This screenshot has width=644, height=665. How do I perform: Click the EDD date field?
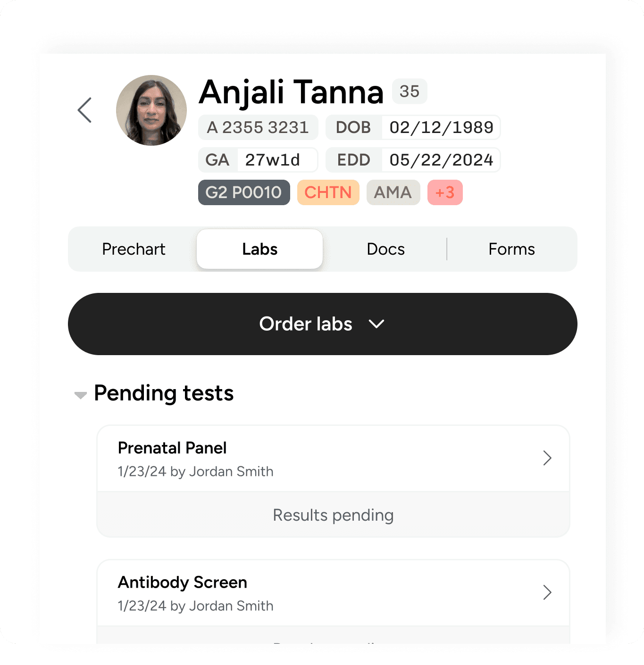tap(442, 160)
